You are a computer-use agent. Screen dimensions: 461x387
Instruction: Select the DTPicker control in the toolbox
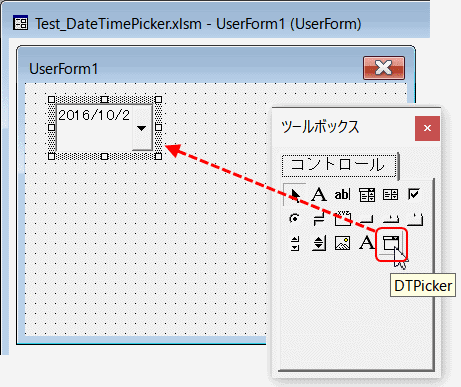(x=391, y=244)
